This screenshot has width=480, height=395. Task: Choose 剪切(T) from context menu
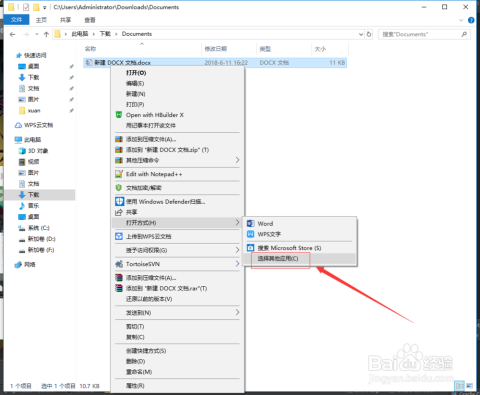pos(135,326)
